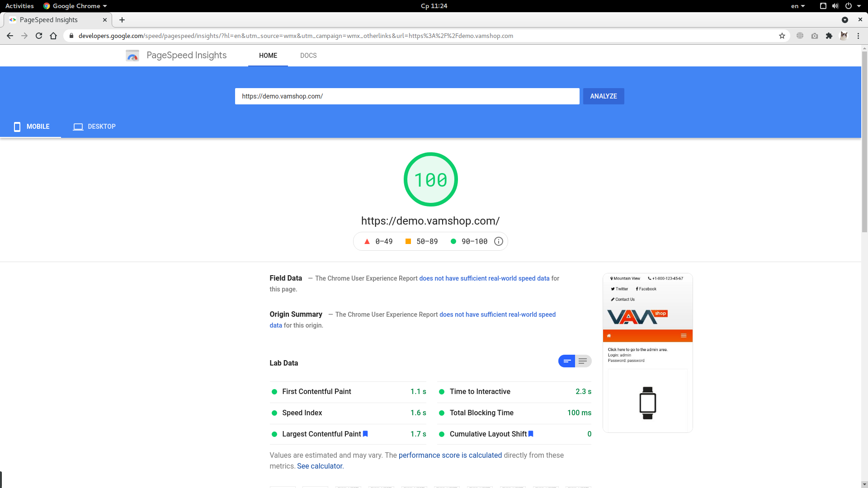The width and height of the screenshot is (868, 488).
Task: Open the DOCS tab
Action: (x=308, y=56)
